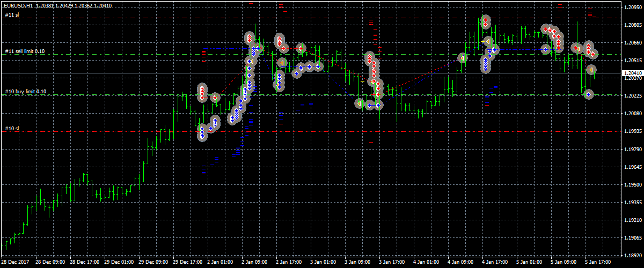Viewport: 644px width, 268px height.
Task: Click time axis label '28 Dec 17:00'
Action: pyautogui.click(x=86, y=263)
